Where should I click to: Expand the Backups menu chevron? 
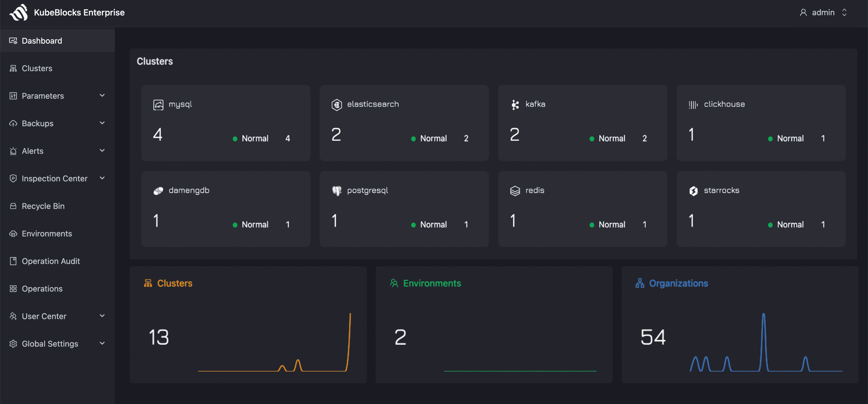tap(102, 123)
